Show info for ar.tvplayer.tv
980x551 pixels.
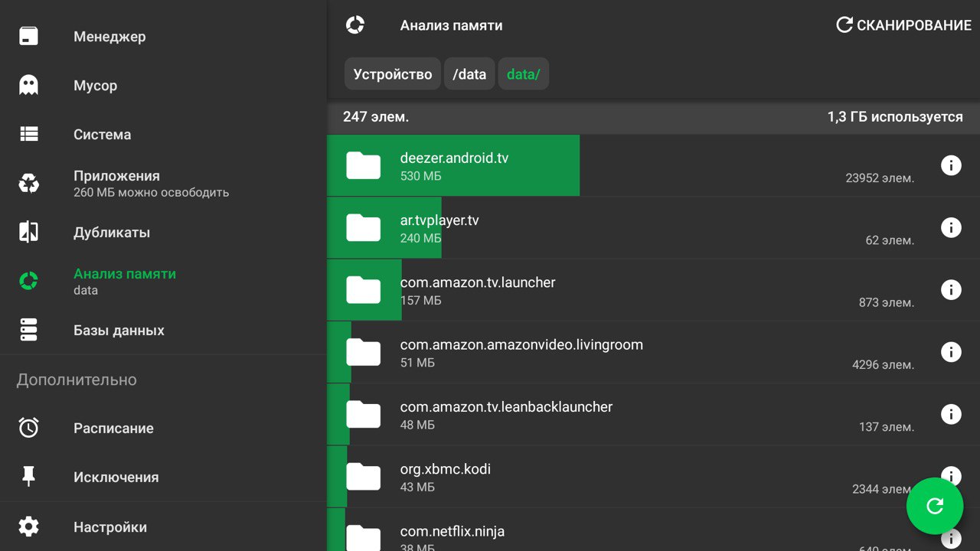pyautogui.click(x=951, y=227)
